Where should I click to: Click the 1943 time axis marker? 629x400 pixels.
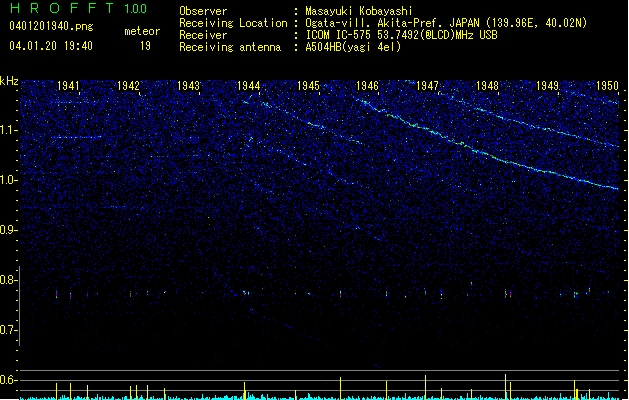188,86
